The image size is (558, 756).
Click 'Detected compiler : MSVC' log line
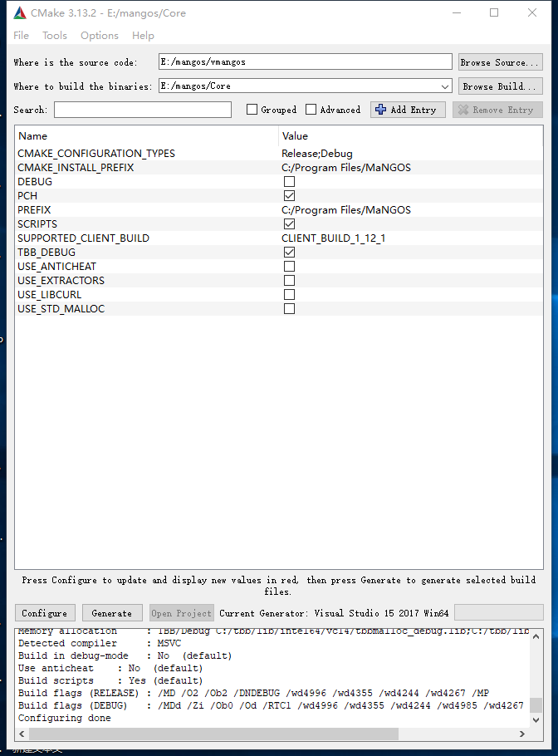click(100, 643)
